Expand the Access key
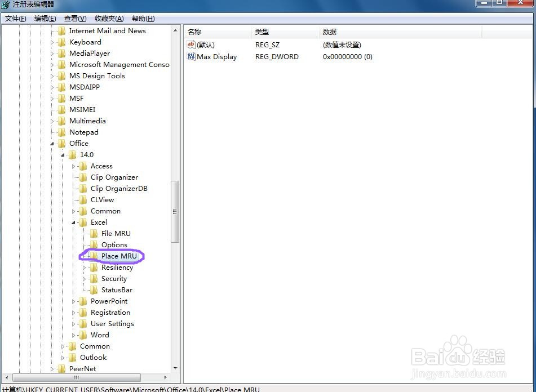 [x=73, y=167]
